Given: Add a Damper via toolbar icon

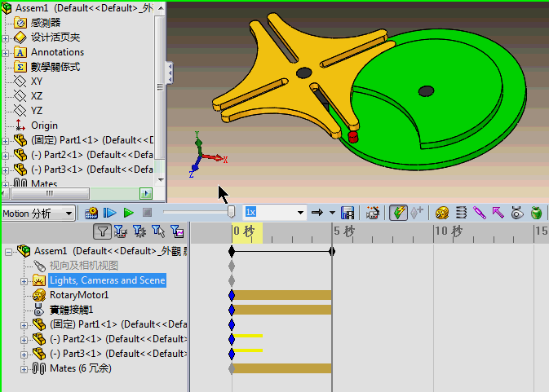Looking at the screenshot, I should pos(480,213).
